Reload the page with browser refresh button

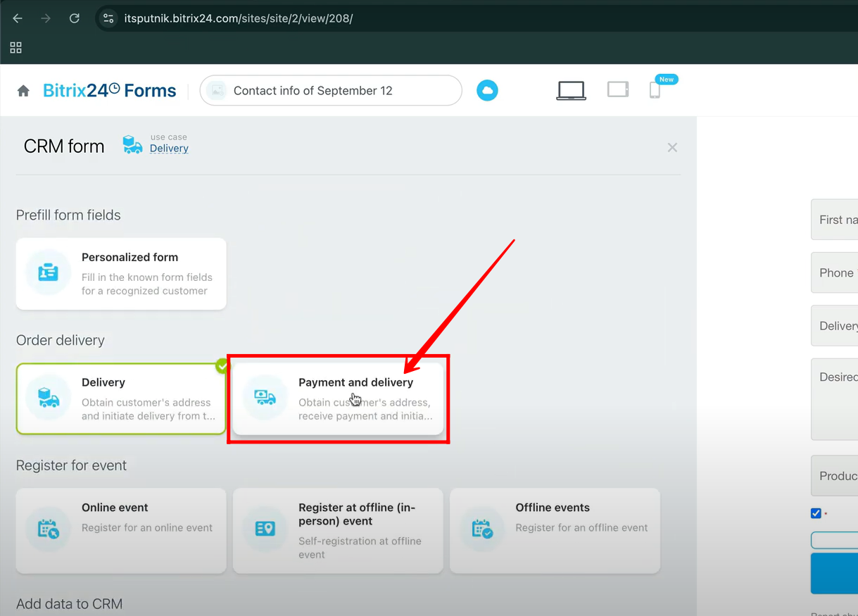tap(74, 18)
